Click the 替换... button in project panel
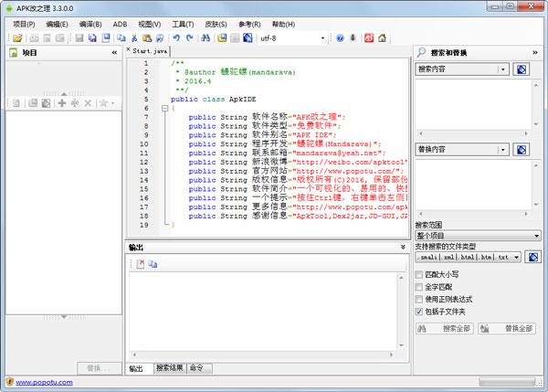The image size is (548, 392). [x=99, y=368]
